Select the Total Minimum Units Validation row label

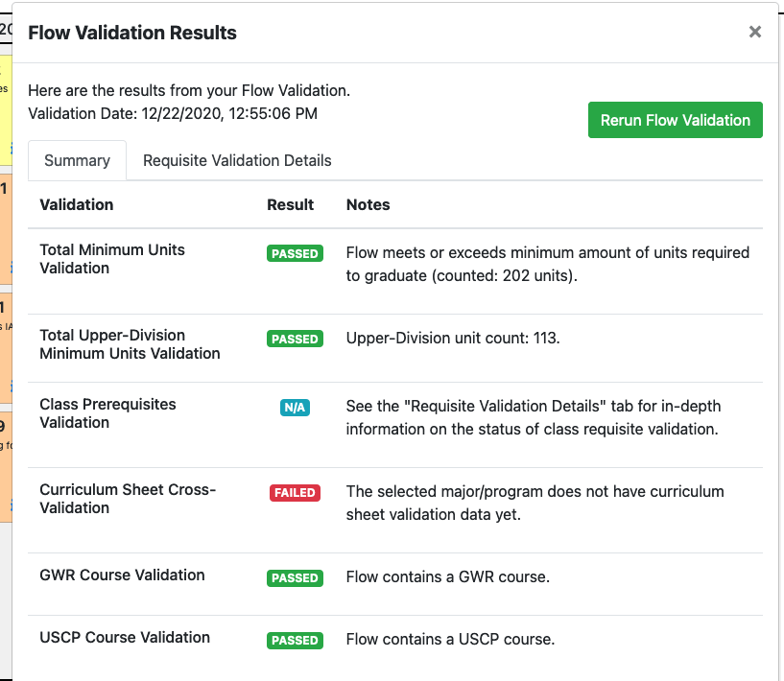click(x=112, y=259)
